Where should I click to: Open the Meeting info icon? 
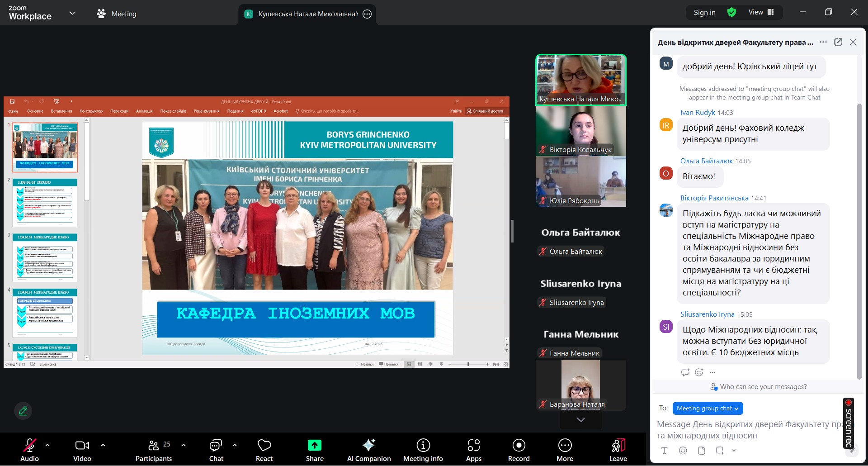423,450
